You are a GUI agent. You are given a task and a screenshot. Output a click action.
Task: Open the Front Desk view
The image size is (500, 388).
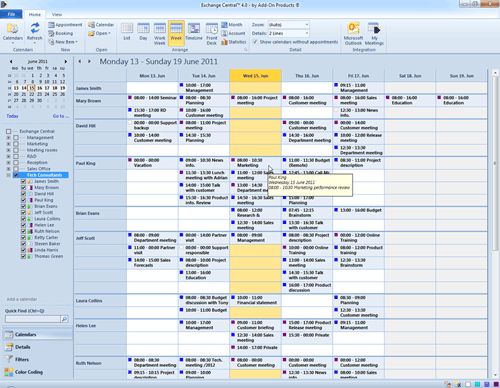pos(212,33)
